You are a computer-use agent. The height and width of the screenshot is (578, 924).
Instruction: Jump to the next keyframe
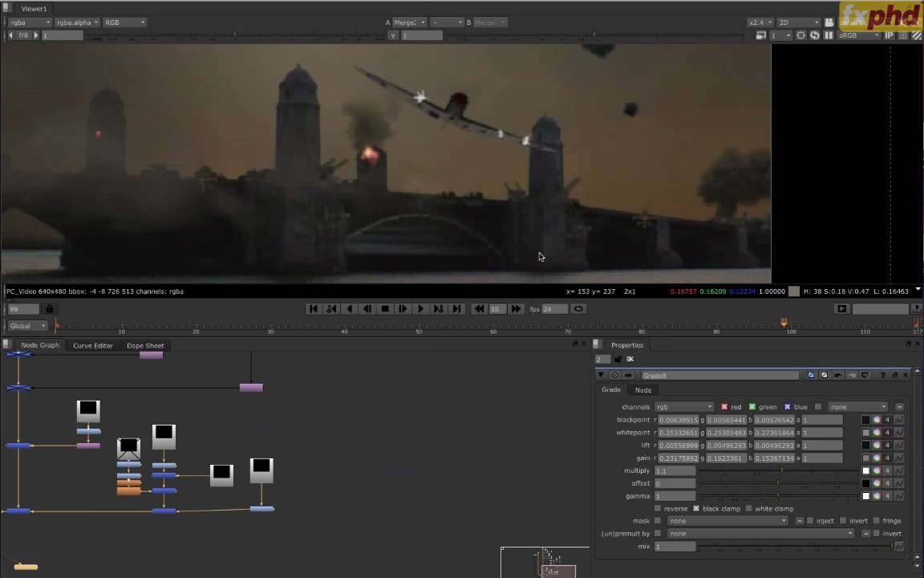tap(439, 308)
